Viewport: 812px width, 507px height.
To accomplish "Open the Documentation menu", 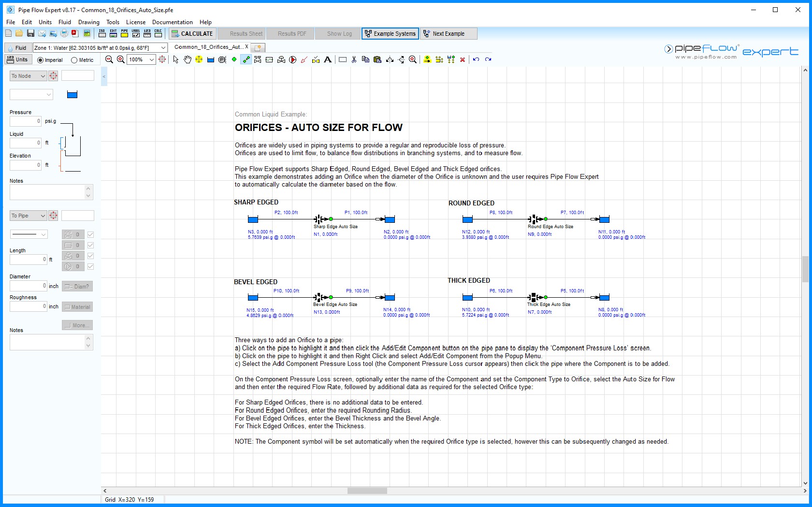I will click(x=173, y=22).
